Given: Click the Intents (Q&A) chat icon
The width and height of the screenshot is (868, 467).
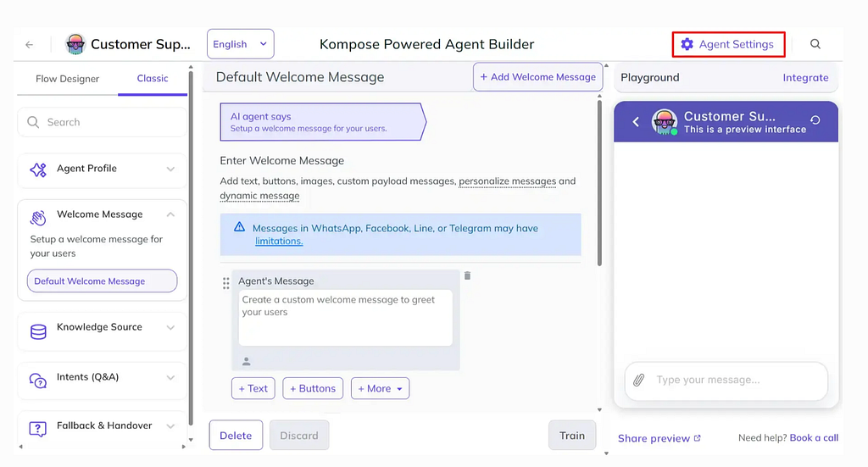Looking at the screenshot, I should [37, 381].
